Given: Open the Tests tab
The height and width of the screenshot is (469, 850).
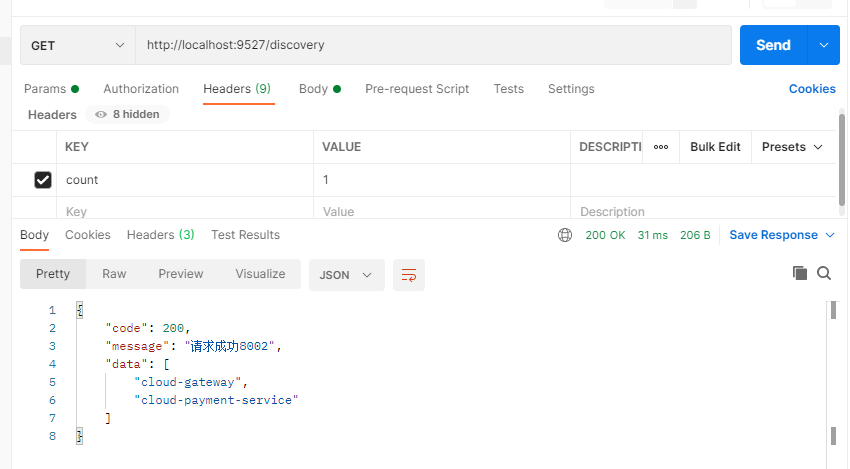Looking at the screenshot, I should pyautogui.click(x=508, y=89).
